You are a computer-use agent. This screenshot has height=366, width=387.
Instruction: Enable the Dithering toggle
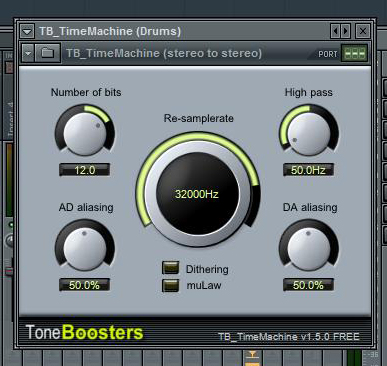pos(170,268)
